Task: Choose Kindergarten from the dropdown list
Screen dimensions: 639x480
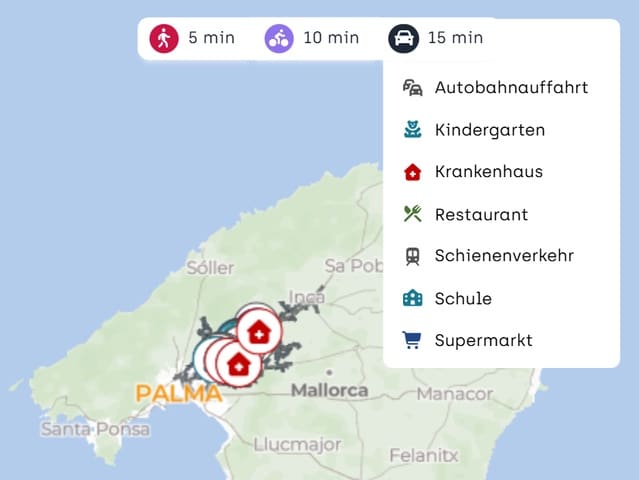Action: [501, 130]
